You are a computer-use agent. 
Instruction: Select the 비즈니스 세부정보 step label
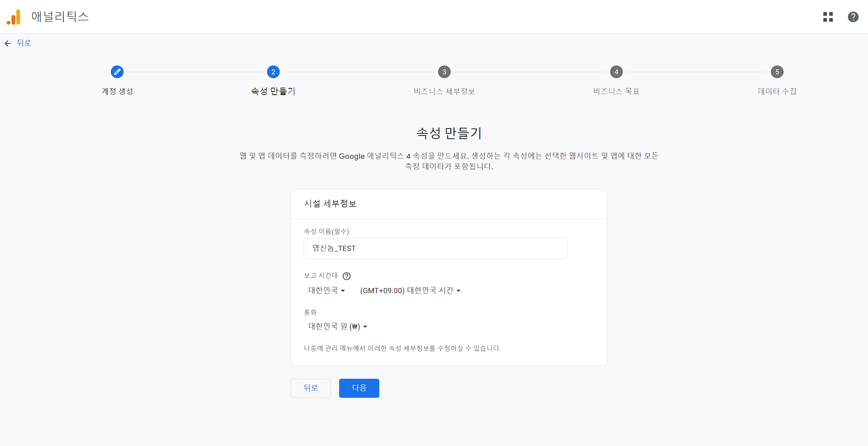pyautogui.click(x=444, y=92)
